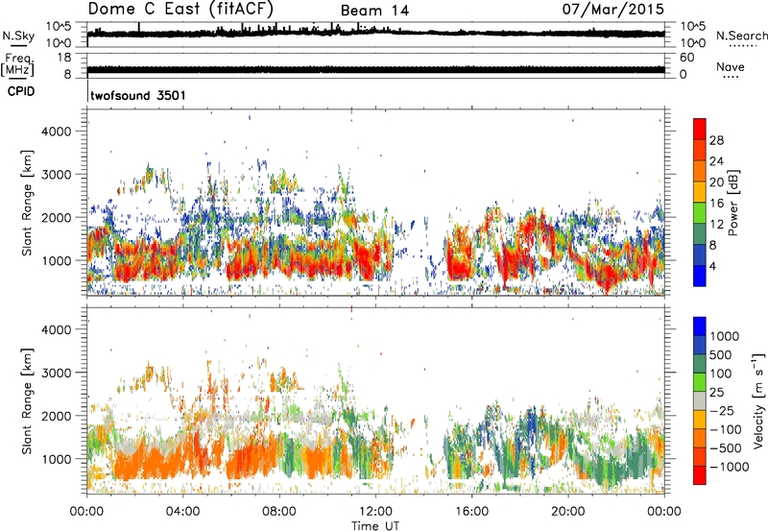Click inside the velocity range-time plot
The image size is (768, 532).
click(x=375, y=400)
